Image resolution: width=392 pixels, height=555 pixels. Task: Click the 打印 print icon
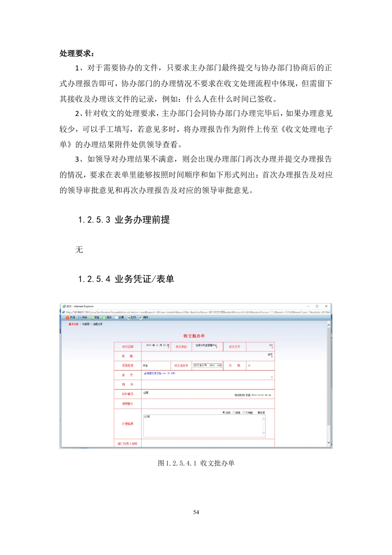click(129, 318)
